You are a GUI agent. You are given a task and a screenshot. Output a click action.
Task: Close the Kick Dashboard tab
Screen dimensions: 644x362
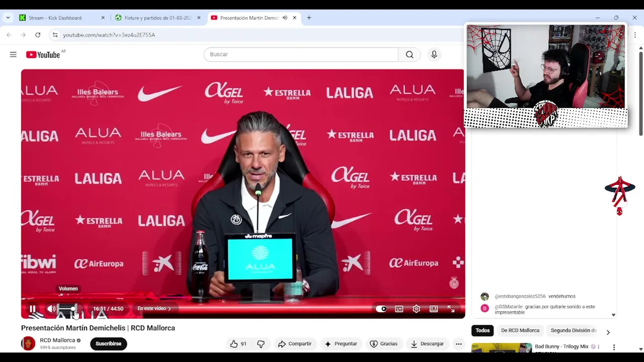[103, 18]
